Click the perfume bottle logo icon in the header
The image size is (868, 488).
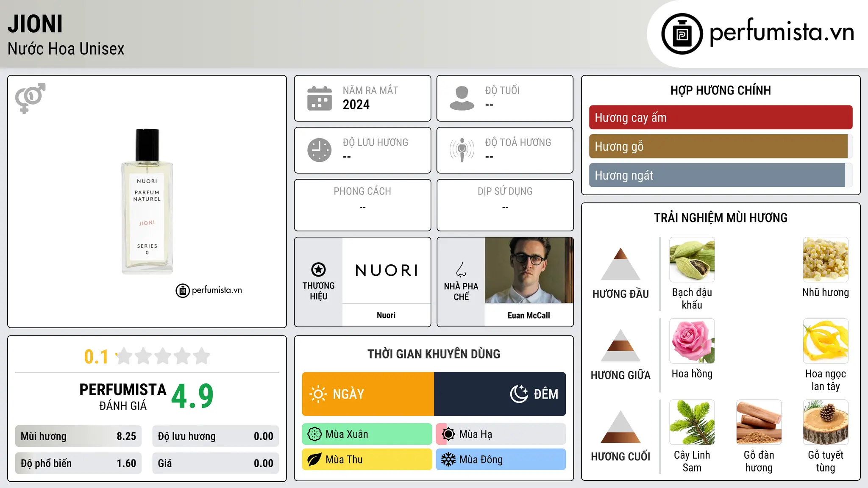pyautogui.click(x=682, y=34)
